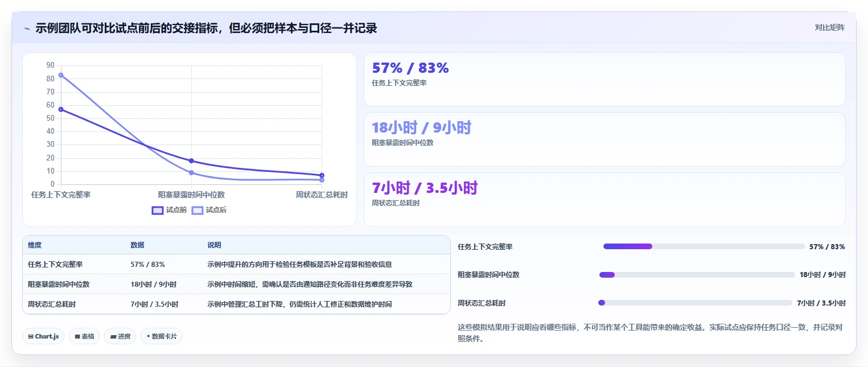Click the icon in the 进度 chip
This screenshot has width=868, height=367.
point(113,336)
